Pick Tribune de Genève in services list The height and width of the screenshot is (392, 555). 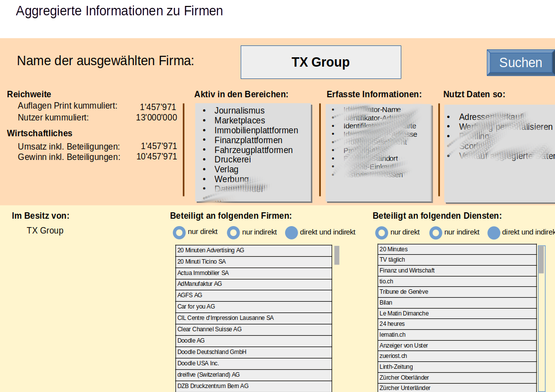(457, 292)
